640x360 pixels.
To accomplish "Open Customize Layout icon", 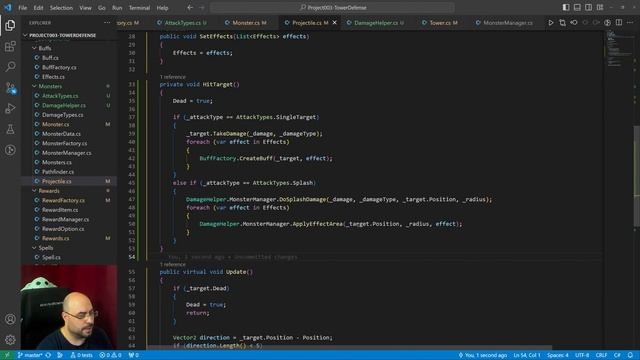I will pos(600,7).
